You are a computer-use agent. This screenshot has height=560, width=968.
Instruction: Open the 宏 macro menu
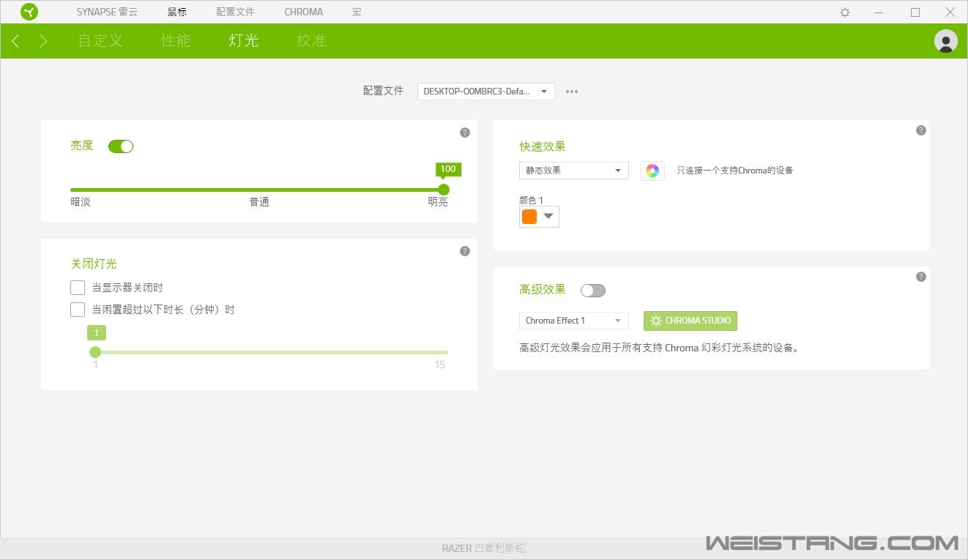357,12
